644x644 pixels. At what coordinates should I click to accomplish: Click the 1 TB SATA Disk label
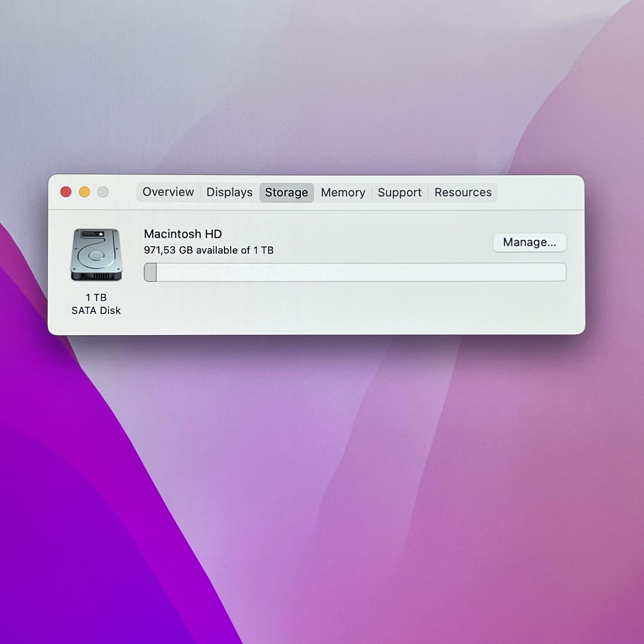[x=96, y=304]
